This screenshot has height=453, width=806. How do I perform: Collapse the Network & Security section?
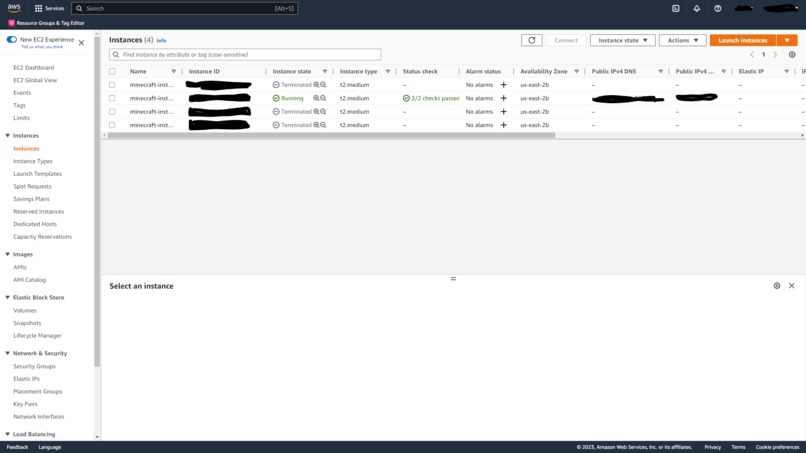[7, 353]
